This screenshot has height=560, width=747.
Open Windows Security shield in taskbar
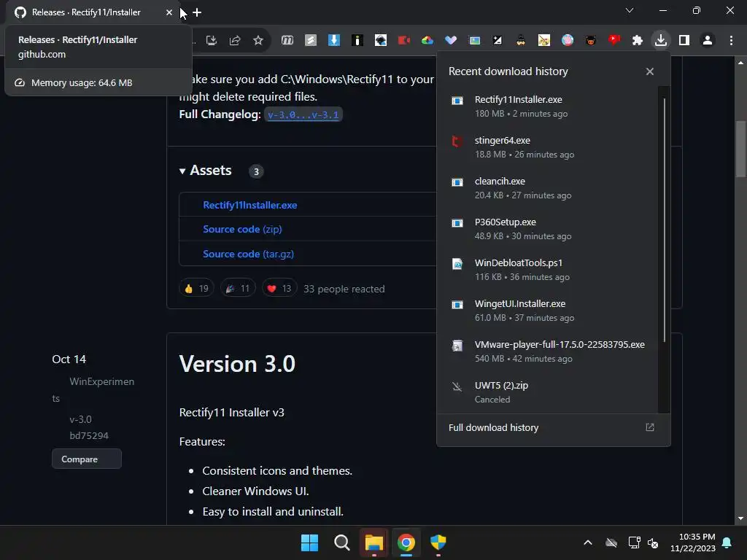pos(438,542)
